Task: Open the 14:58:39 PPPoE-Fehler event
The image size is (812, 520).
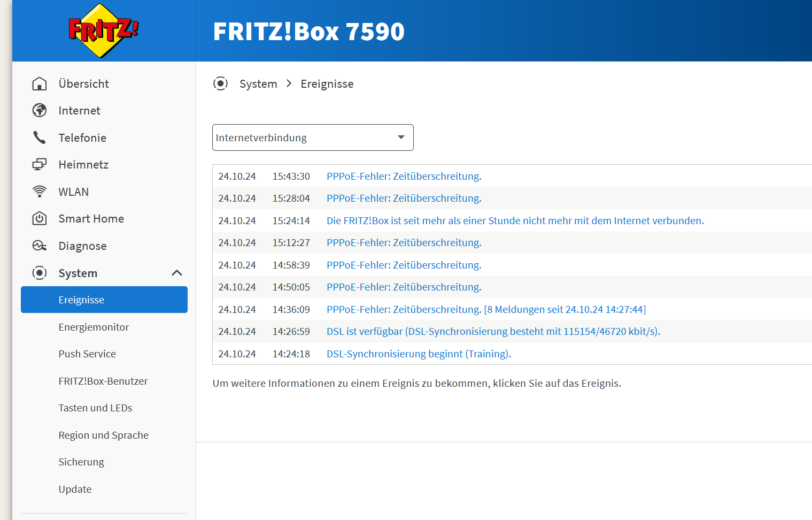Action: pos(404,265)
